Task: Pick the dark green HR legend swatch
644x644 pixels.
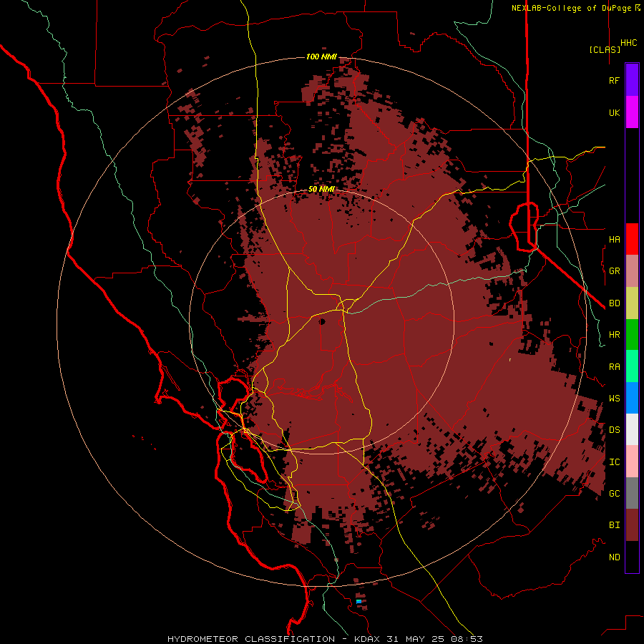Action: (x=632, y=335)
